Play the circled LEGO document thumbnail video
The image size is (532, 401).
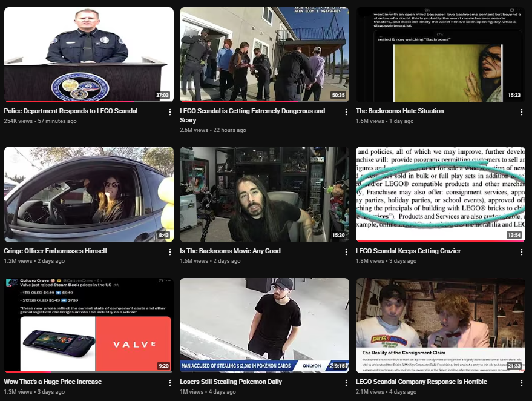[x=441, y=194]
